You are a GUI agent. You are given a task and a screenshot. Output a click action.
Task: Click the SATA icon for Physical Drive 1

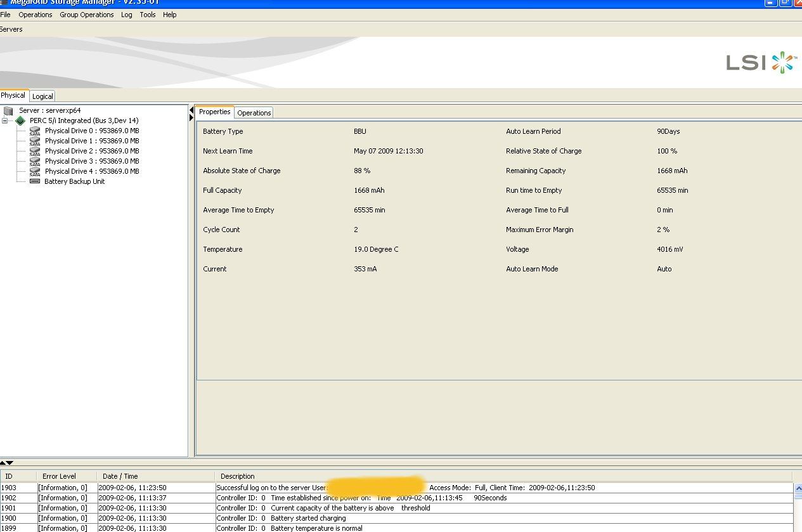35,141
